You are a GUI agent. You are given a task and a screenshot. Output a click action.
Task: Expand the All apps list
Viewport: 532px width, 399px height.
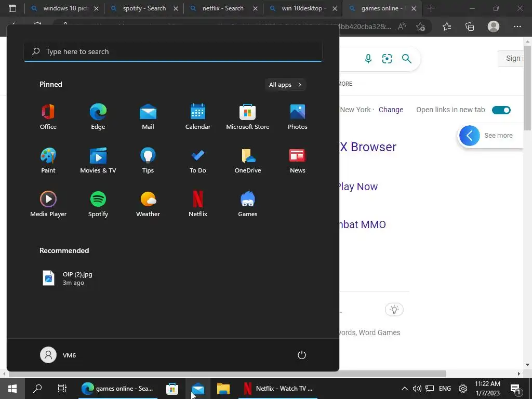pos(285,85)
